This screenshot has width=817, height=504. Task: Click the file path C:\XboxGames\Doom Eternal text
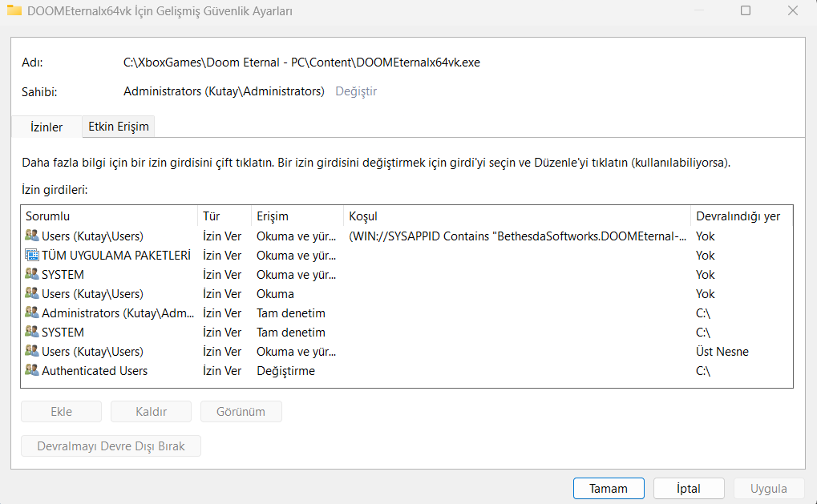pyautogui.click(x=301, y=62)
